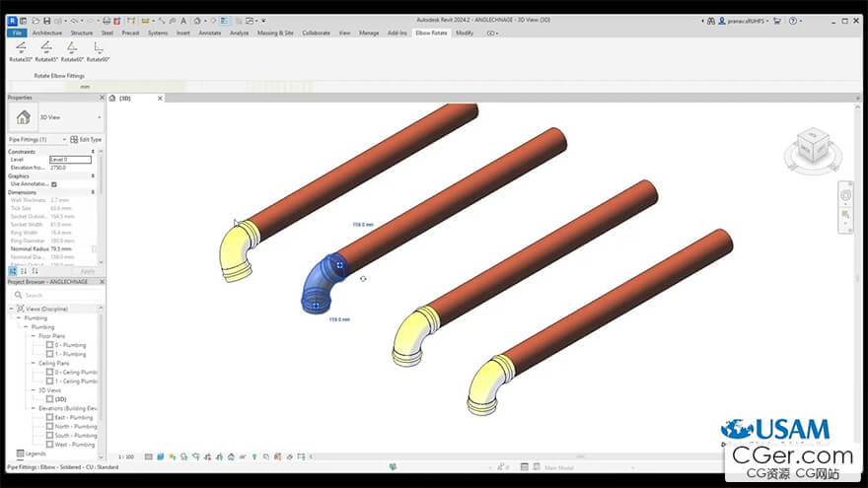The height and width of the screenshot is (488, 868).
Task: Click the Rotate30° elbow tool
Action: point(21,50)
